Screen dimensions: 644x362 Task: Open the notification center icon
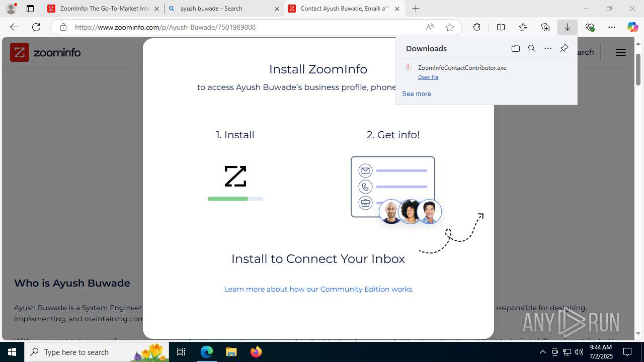click(627, 352)
